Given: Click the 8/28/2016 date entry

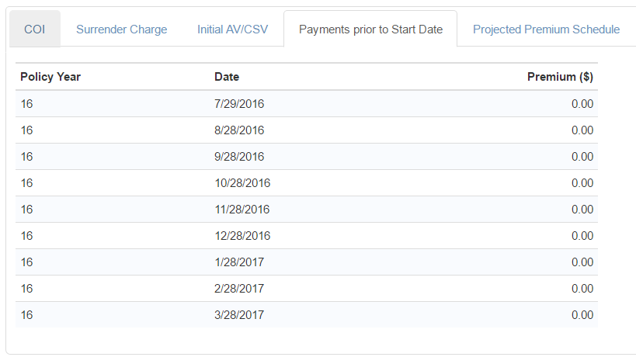Looking at the screenshot, I should tap(239, 130).
